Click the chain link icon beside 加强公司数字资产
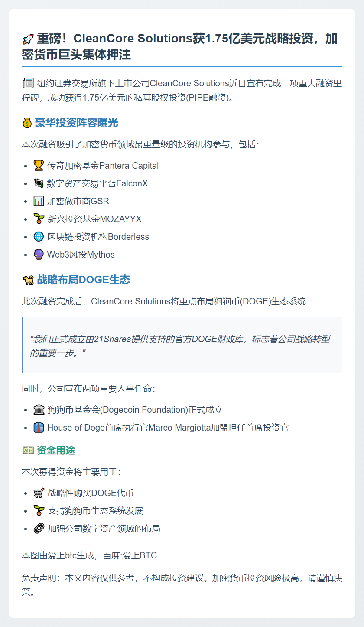 click(x=39, y=529)
